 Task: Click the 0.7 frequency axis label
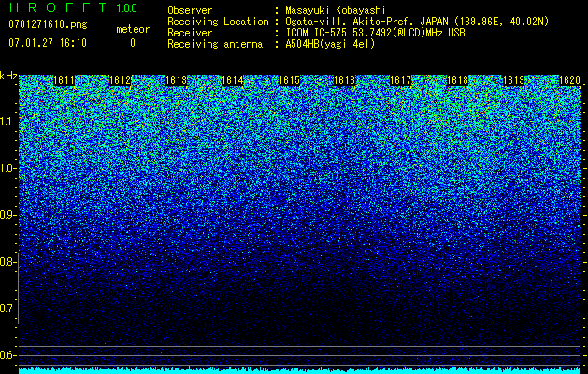point(7,309)
